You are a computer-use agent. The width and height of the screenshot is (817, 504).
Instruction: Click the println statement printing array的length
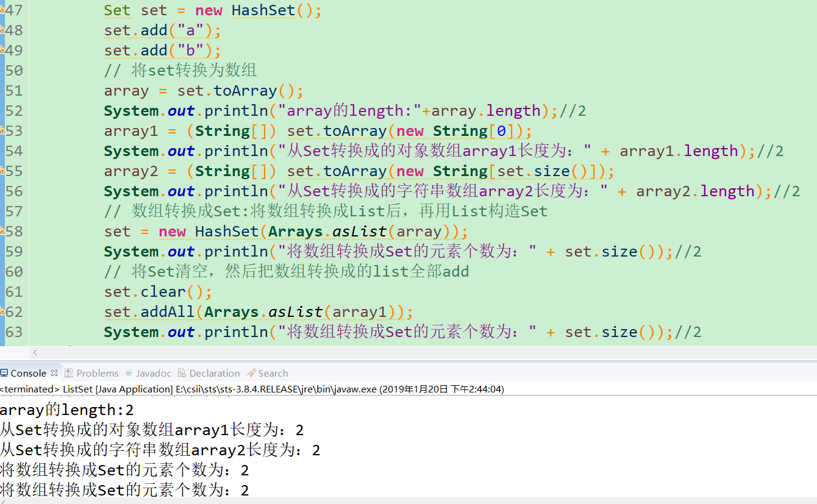pyautogui.click(x=344, y=111)
